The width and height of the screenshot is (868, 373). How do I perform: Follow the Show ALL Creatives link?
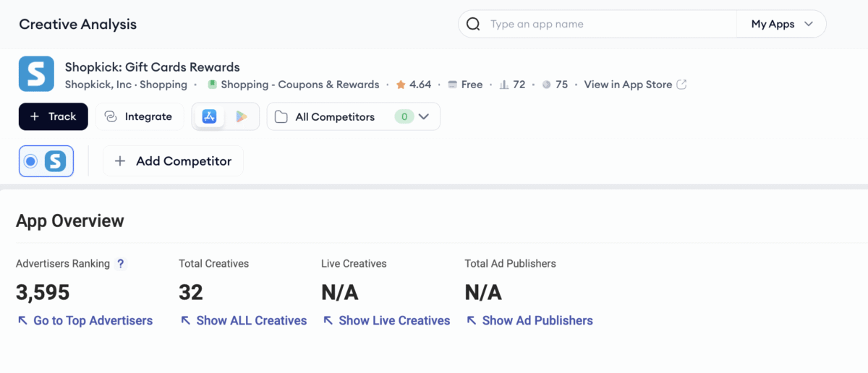pos(243,320)
